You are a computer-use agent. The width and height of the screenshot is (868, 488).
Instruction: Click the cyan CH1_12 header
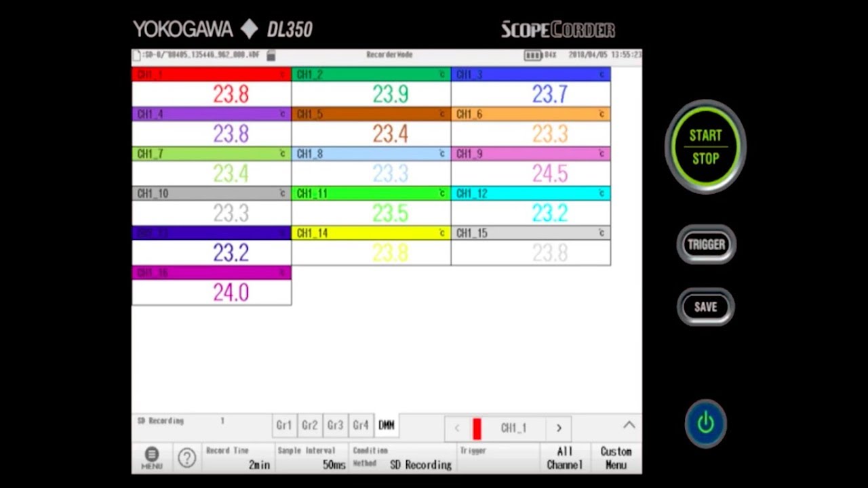(531, 193)
